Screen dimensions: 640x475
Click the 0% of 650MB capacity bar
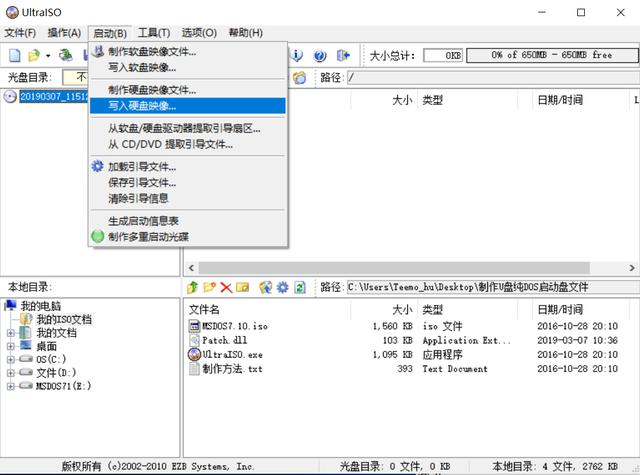tap(552, 55)
